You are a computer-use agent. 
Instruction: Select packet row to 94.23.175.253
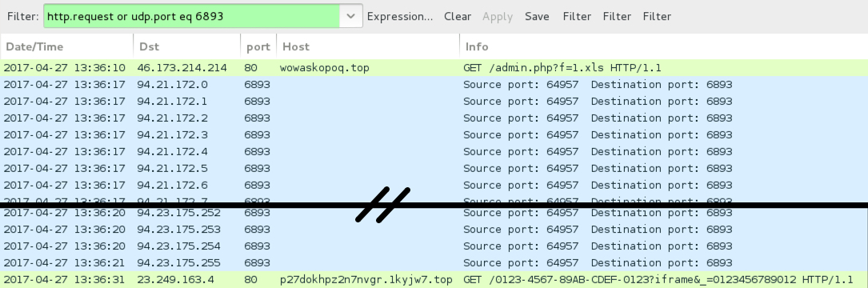(x=434, y=229)
